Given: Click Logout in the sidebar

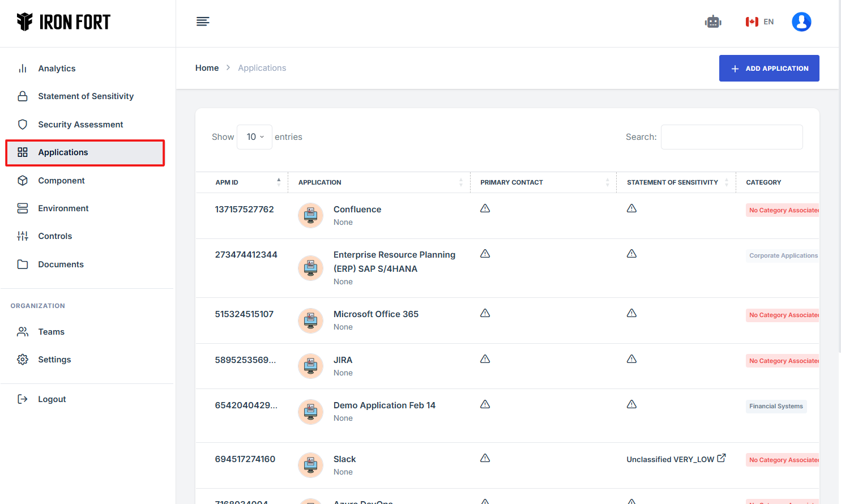Looking at the screenshot, I should tap(52, 399).
